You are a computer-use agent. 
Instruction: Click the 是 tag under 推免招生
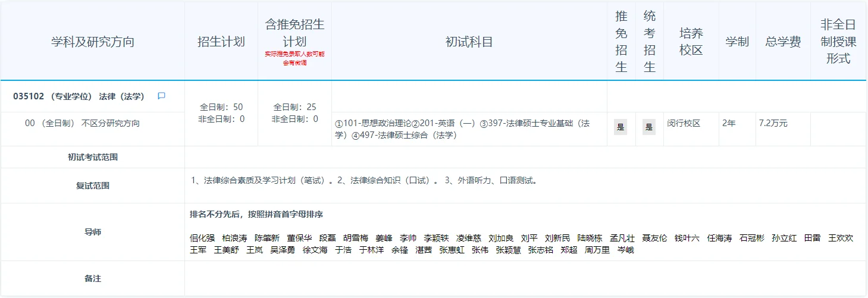(621, 127)
